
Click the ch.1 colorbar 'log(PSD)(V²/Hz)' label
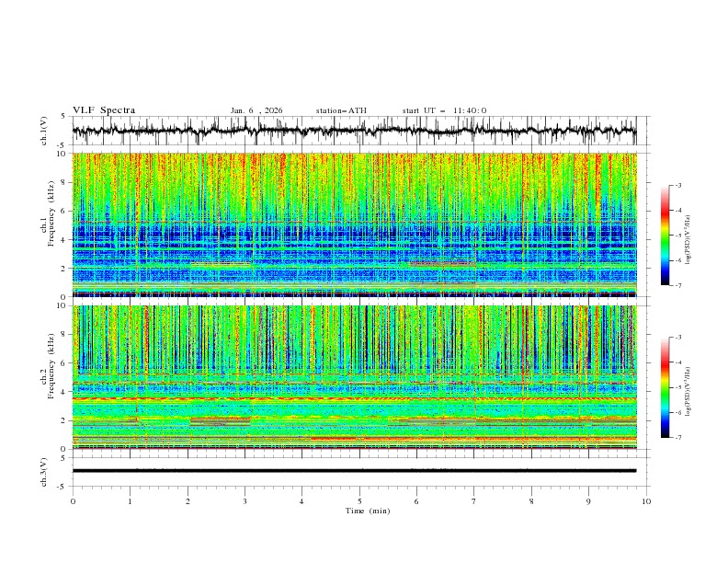pyautogui.click(x=688, y=240)
